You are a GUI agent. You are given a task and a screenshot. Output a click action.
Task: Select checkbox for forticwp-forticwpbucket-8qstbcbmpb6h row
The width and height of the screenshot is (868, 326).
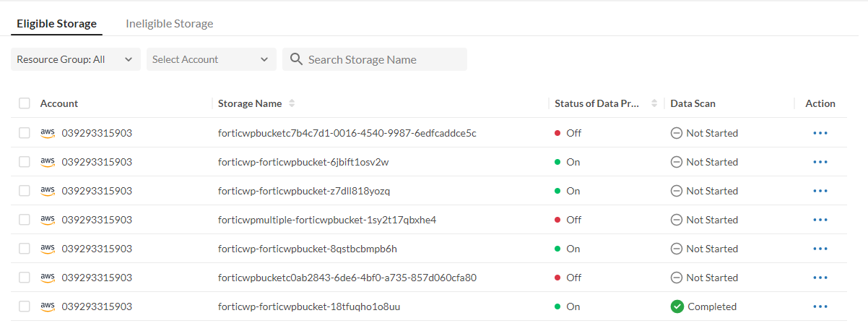click(25, 249)
